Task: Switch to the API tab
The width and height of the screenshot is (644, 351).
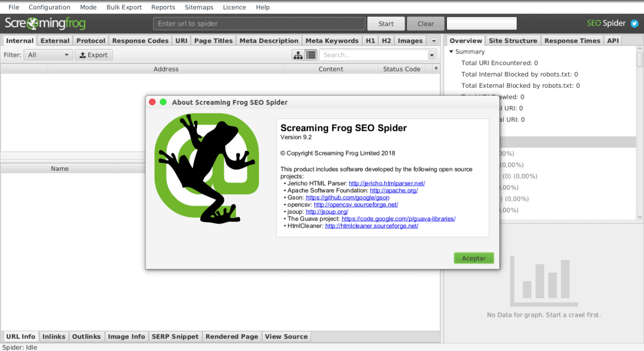Action: click(x=613, y=41)
